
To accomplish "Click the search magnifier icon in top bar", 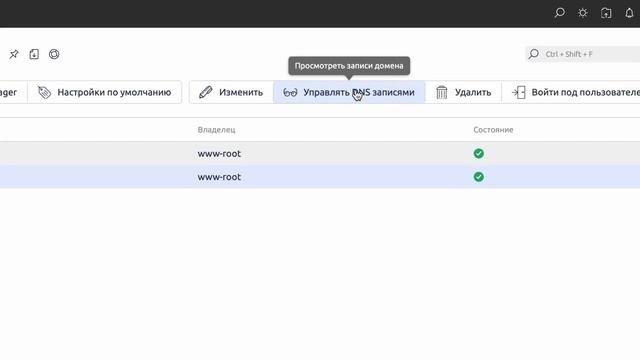I will [560, 13].
